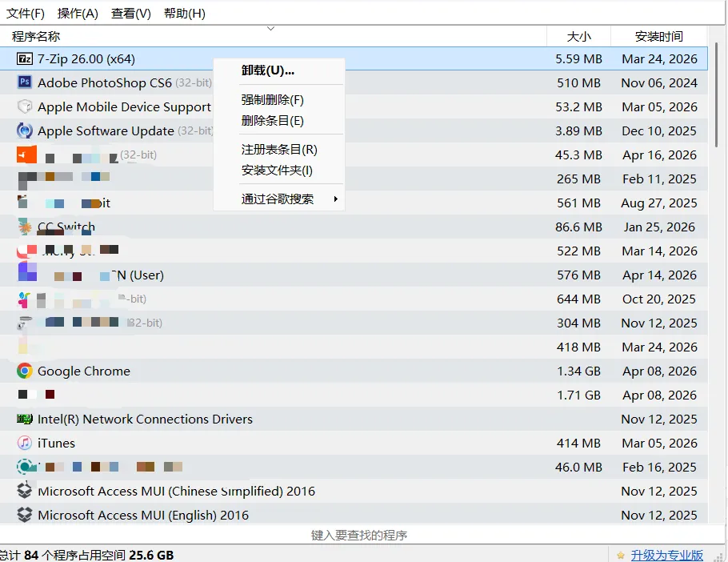
Task: Click the 1.34 GB size cell
Action: pos(578,371)
